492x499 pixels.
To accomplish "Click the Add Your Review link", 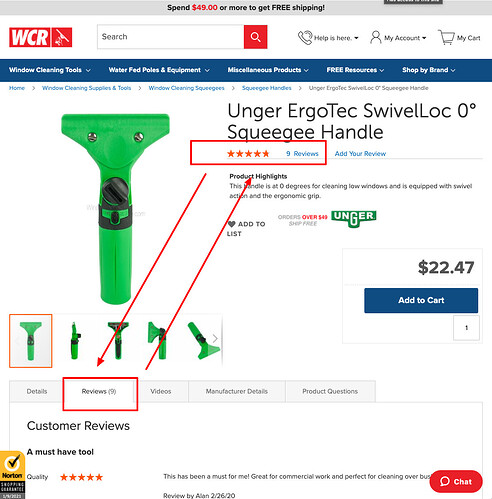I will [x=360, y=154].
